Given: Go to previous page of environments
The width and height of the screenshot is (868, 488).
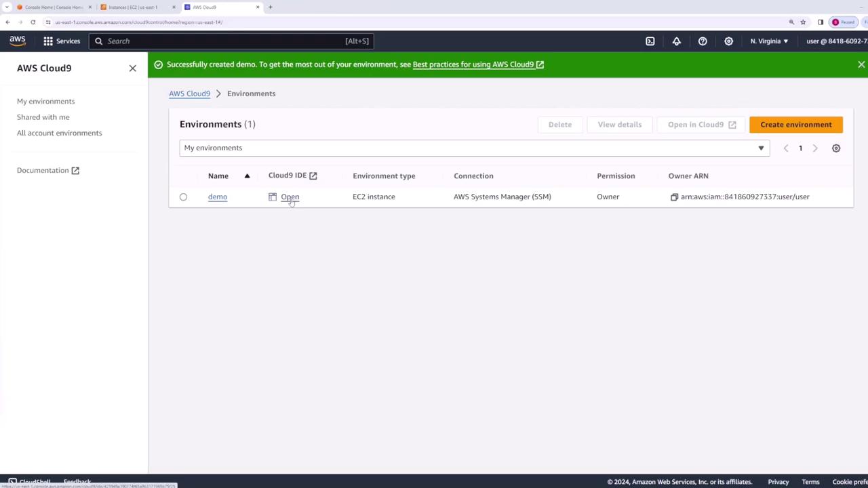Looking at the screenshot, I should coord(786,148).
